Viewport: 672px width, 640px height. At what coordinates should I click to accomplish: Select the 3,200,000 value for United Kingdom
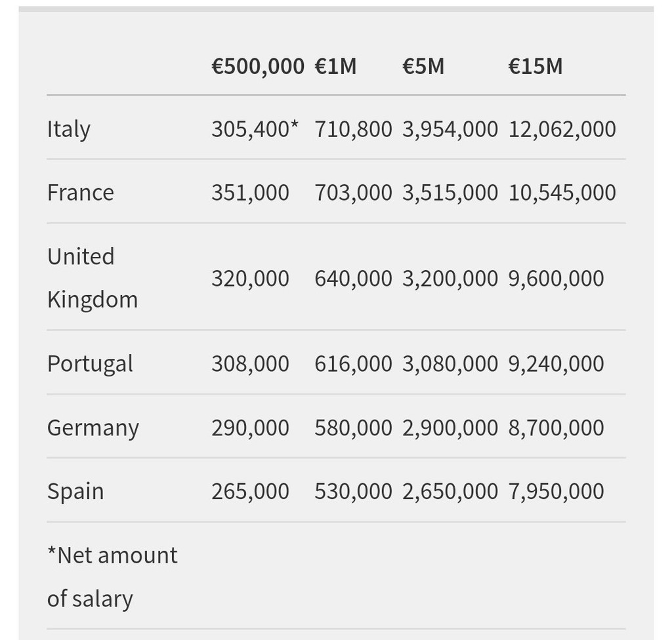450,278
